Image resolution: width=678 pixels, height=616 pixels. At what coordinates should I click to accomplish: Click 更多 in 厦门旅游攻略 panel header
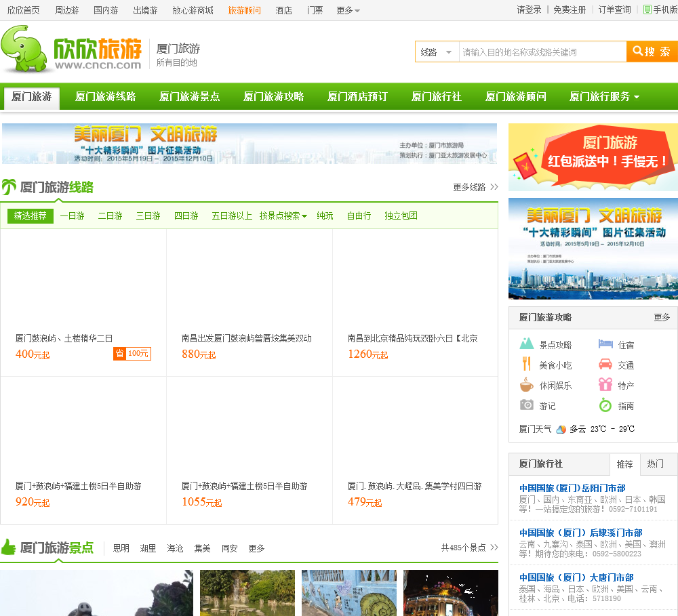tap(662, 317)
